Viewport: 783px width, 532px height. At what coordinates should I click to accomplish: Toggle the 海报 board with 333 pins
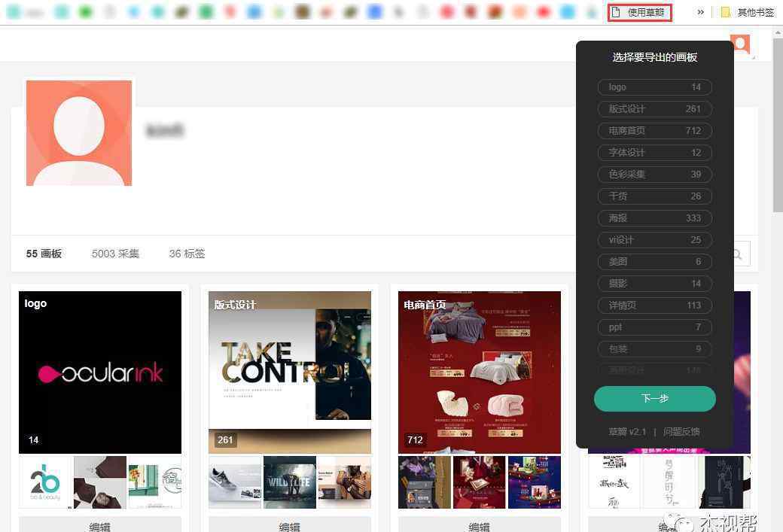point(654,218)
